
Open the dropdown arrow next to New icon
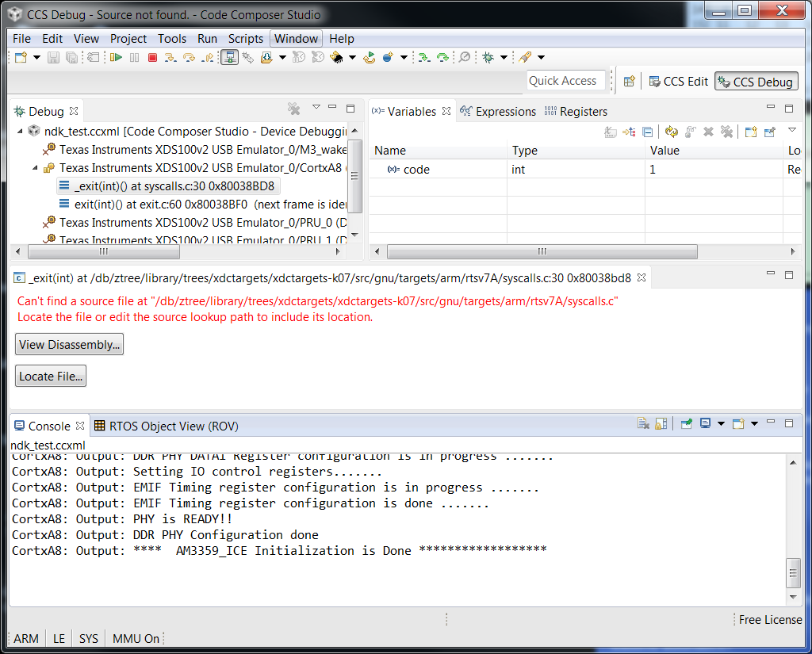[x=36, y=57]
